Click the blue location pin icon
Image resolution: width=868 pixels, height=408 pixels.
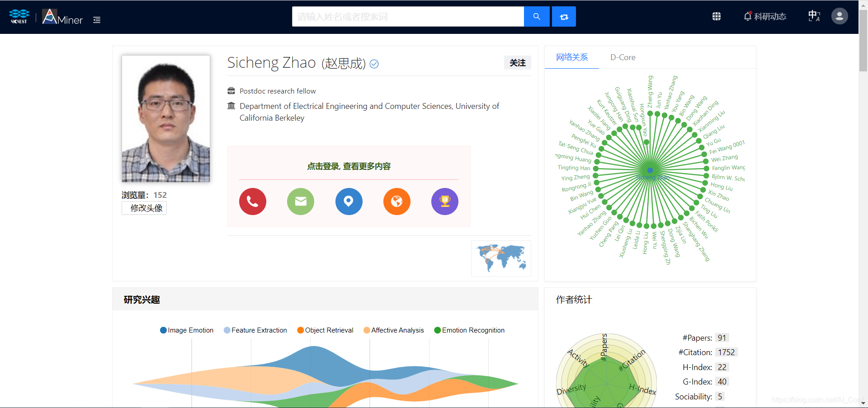(349, 202)
